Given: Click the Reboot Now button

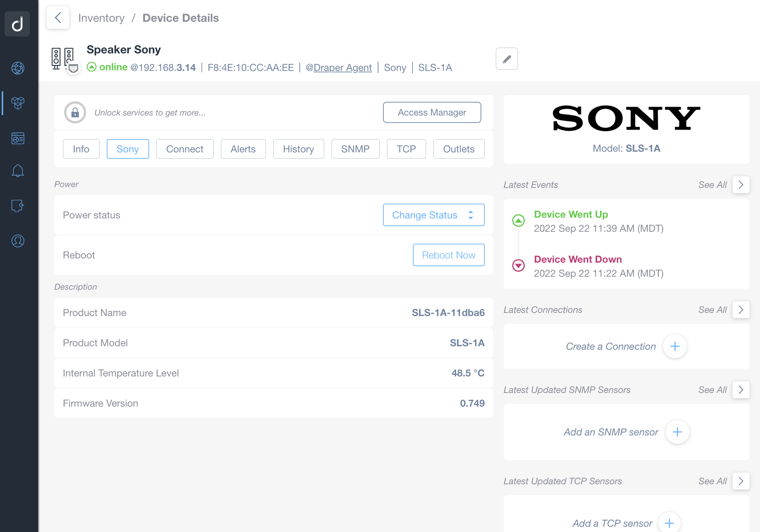Looking at the screenshot, I should coord(449,255).
